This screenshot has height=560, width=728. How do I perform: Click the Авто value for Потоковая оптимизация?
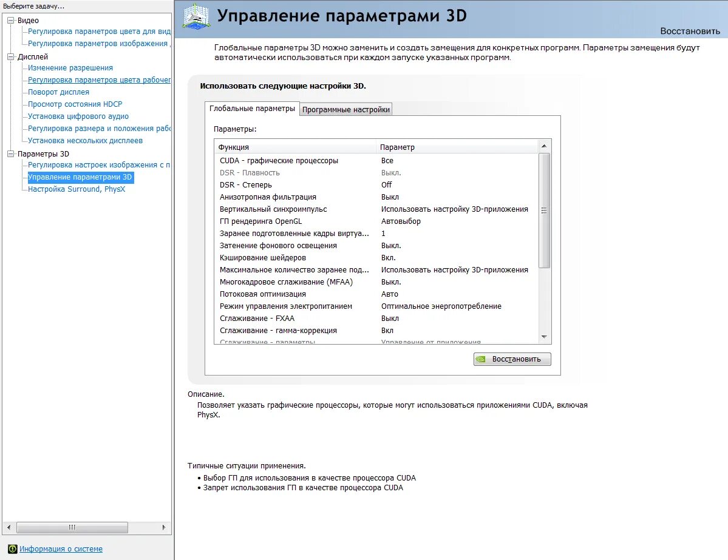(x=390, y=294)
